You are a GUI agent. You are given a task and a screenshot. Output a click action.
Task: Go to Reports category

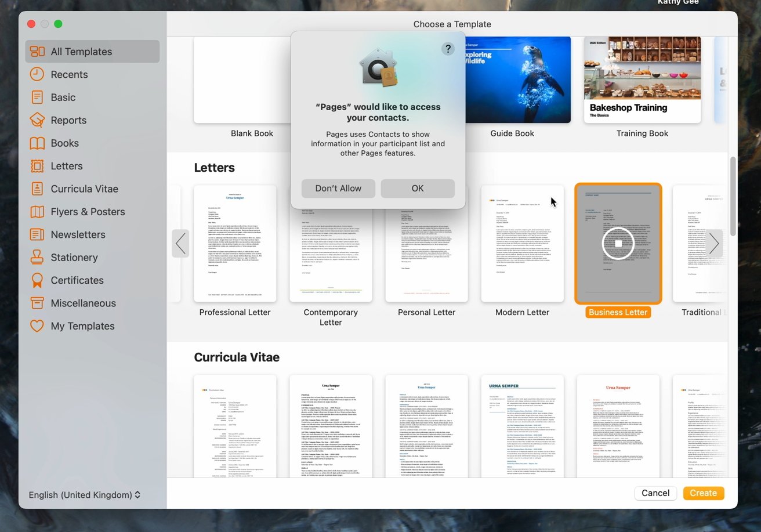tap(68, 120)
